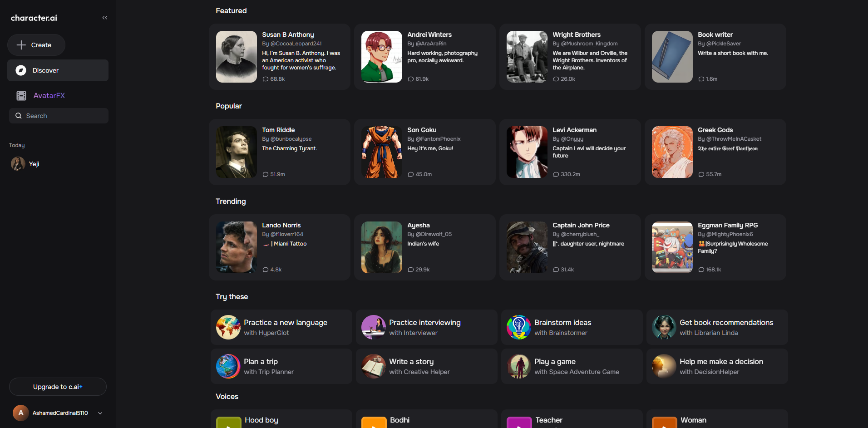This screenshot has width=868, height=428.
Task: Click the Interviewer avatar icon
Action: click(374, 327)
